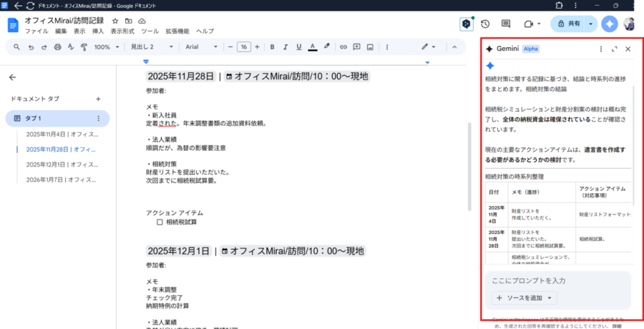This screenshot has height=329, width=644.
Task: Click the ソースを追加 button
Action: 524,298
